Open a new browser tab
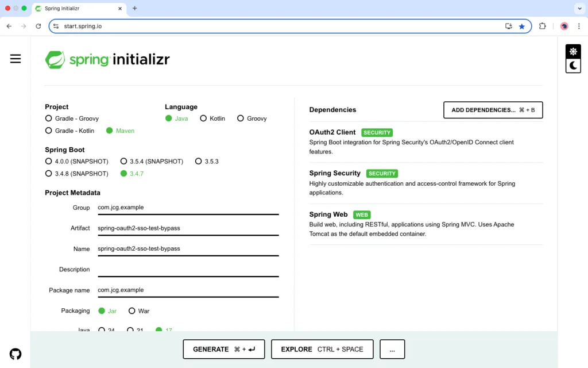Viewport: 588px width, 368px height. pos(134,8)
